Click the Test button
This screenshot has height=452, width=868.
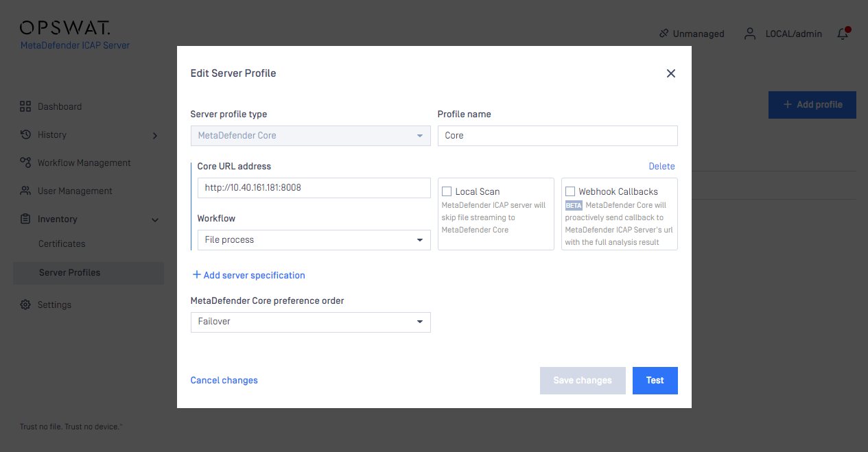(x=655, y=381)
